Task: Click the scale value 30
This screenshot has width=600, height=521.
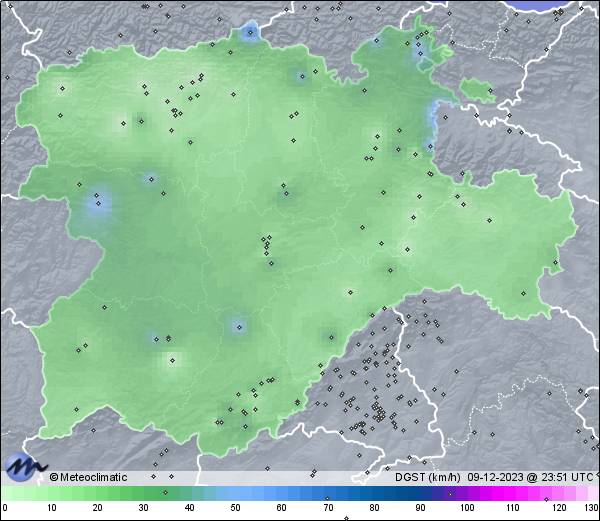Action: tap(143, 508)
